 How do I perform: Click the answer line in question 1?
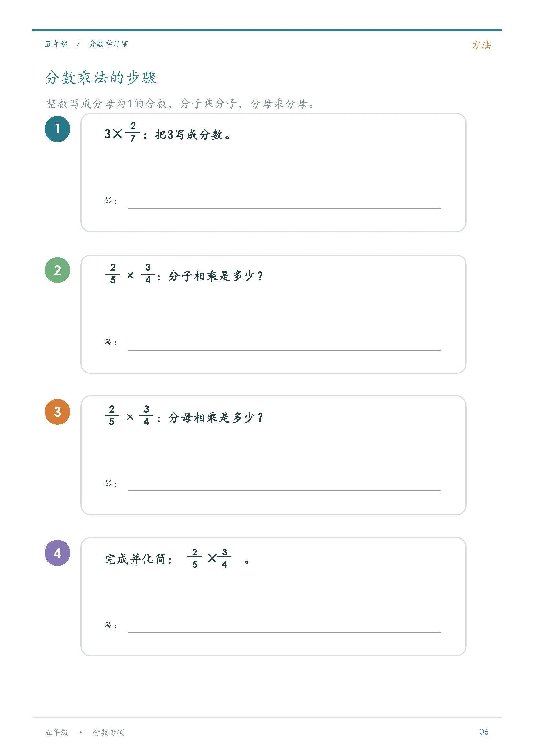pos(284,208)
